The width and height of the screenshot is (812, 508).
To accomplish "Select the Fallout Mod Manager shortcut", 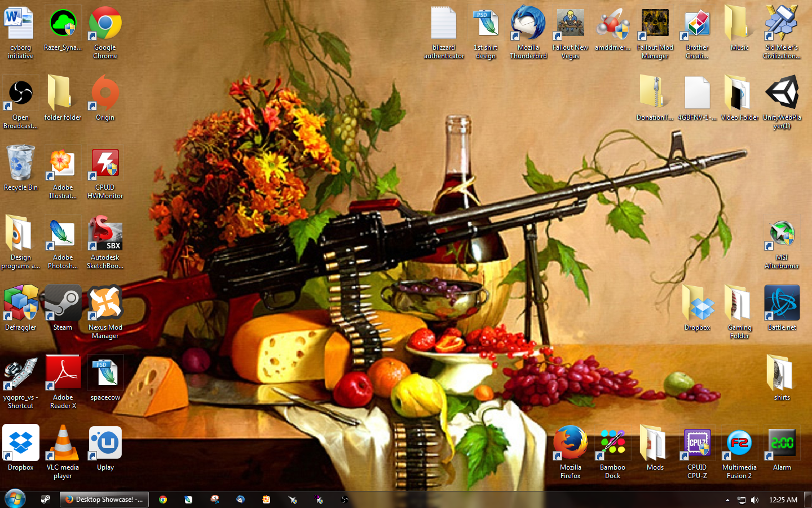I will [x=655, y=33].
